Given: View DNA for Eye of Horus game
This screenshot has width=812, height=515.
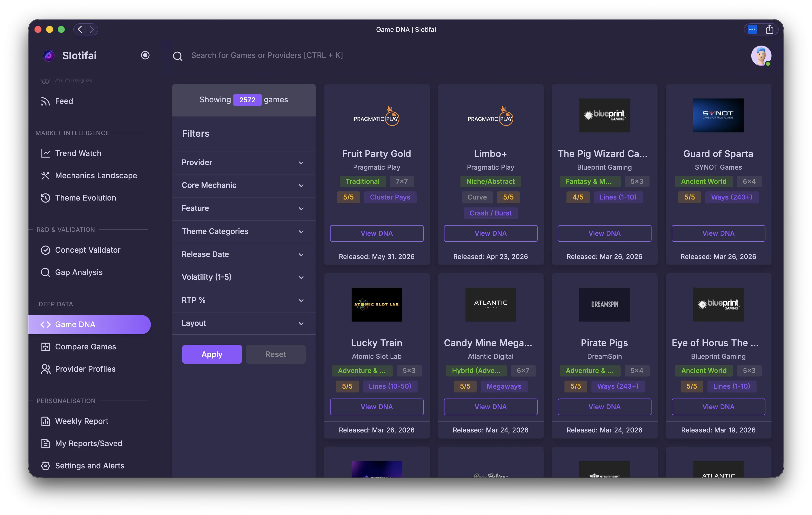Looking at the screenshot, I should pos(718,407).
